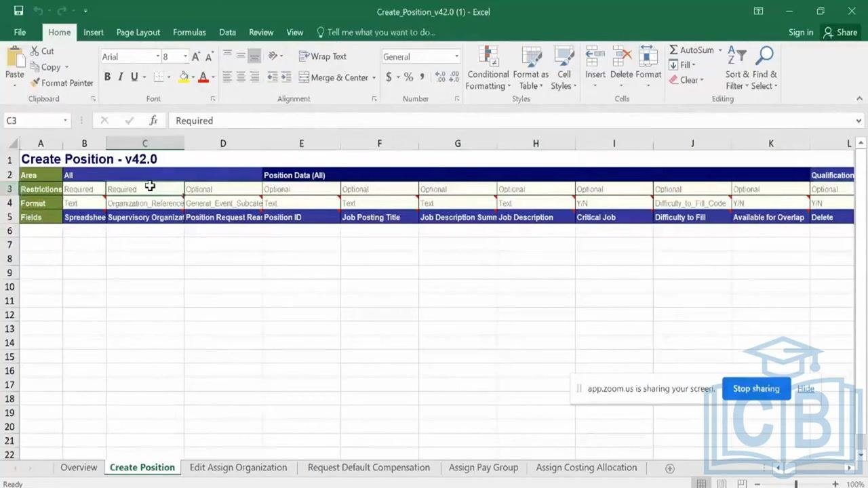Decrease decimal places
This screenshot has width=868, height=488.
pos(454,77)
